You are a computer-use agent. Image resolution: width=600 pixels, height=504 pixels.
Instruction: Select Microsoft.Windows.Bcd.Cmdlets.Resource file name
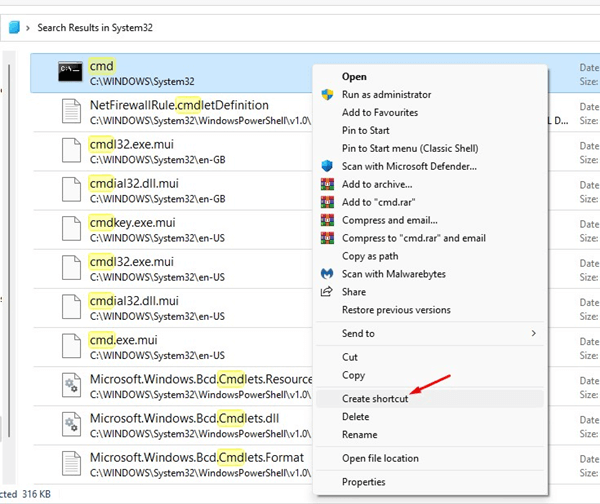tap(201, 379)
